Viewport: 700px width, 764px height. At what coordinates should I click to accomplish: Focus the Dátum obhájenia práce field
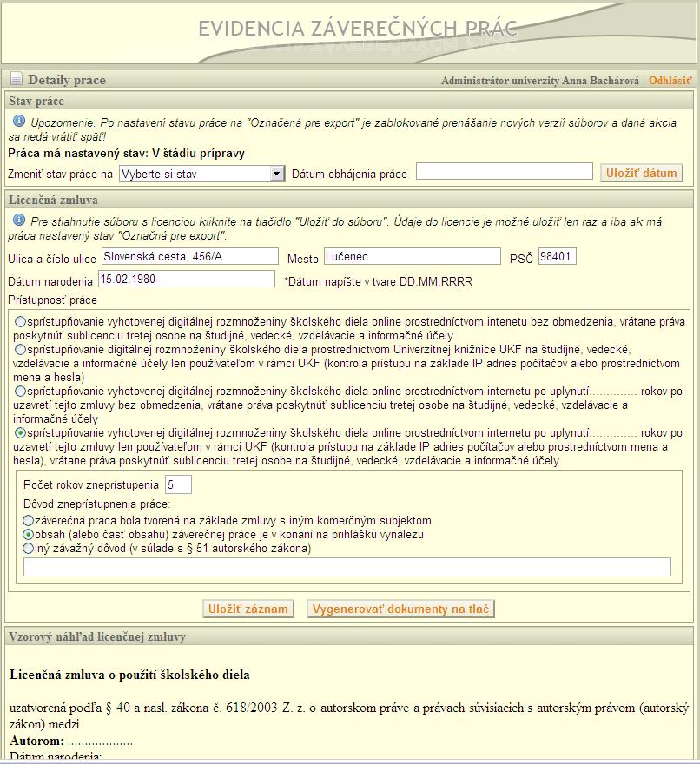pyautogui.click(x=504, y=171)
